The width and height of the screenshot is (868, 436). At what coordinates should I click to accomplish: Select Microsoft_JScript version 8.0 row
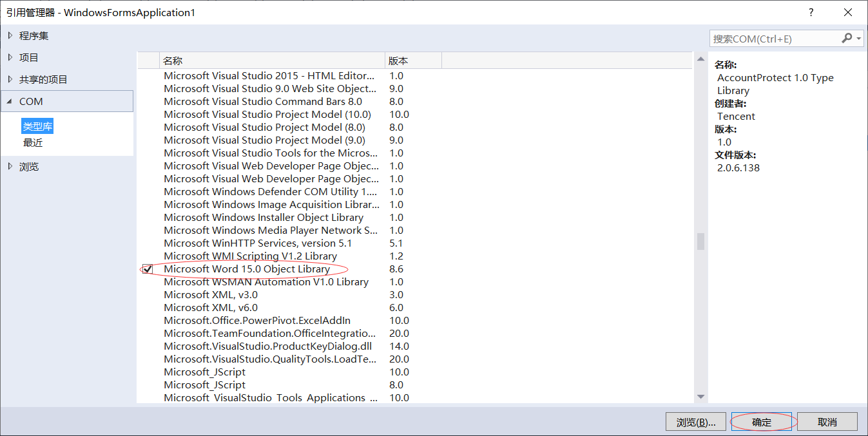[414, 385]
